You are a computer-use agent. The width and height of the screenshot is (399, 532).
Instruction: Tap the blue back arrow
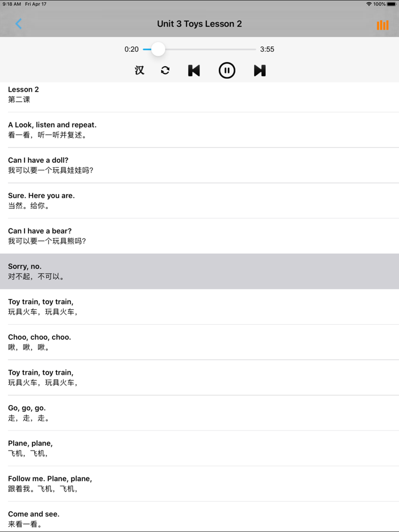[19, 24]
